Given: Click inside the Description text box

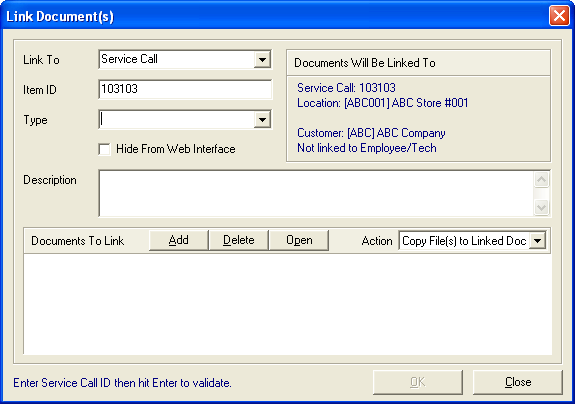Looking at the screenshot, I should pos(316,194).
